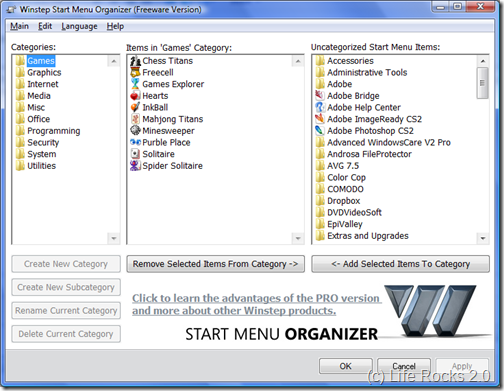Select the System category
This screenshot has width=504, height=391.
pyautogui.click(x=42, y=154)
